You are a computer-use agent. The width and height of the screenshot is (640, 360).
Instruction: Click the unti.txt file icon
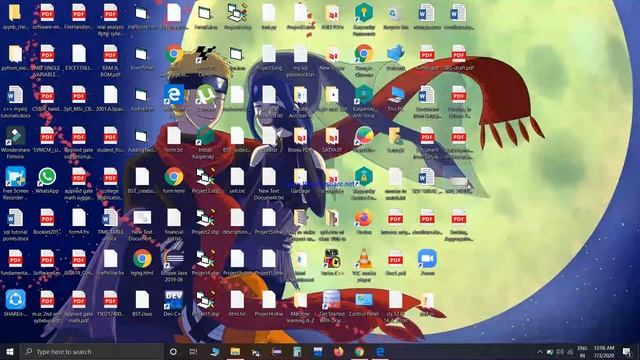(237, 180)
